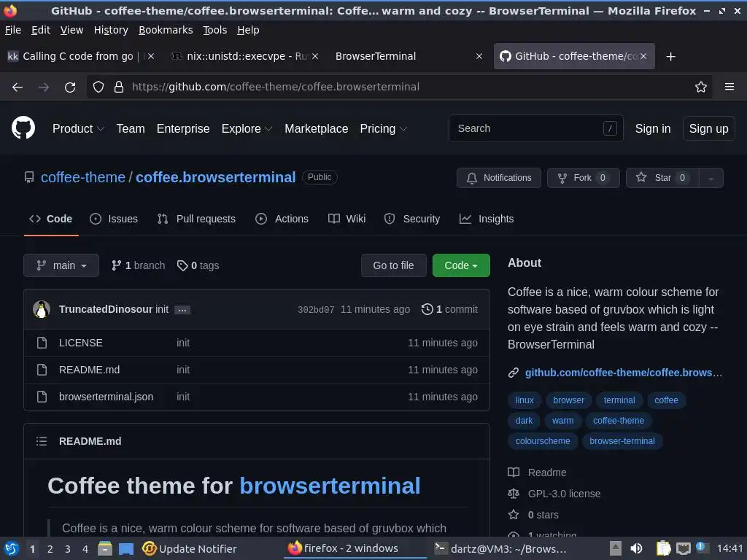The image size is (747, 560).
Task: Click the Sign in link
Action: click(653, 128)
